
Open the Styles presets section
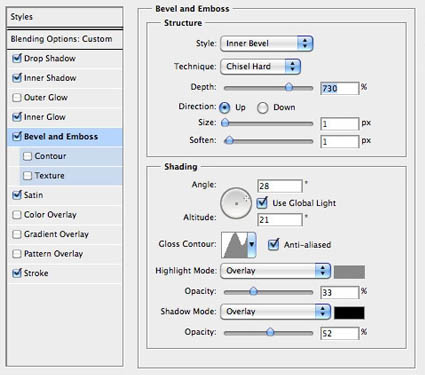click(x=65, y=17)
